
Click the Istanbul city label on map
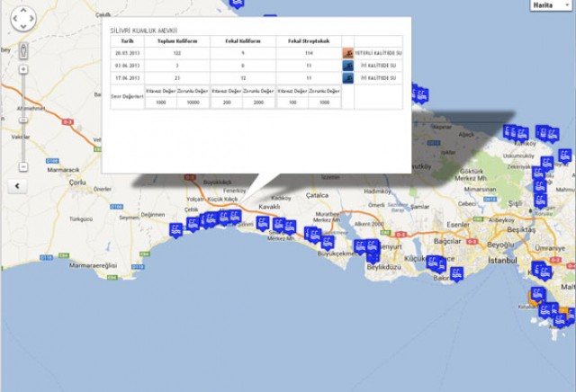(502, 261)
